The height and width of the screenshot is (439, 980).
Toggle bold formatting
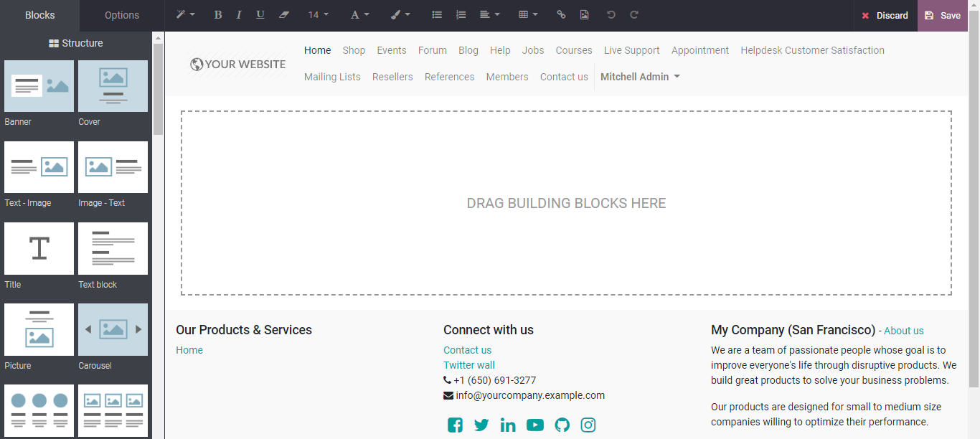coord(218,15)
